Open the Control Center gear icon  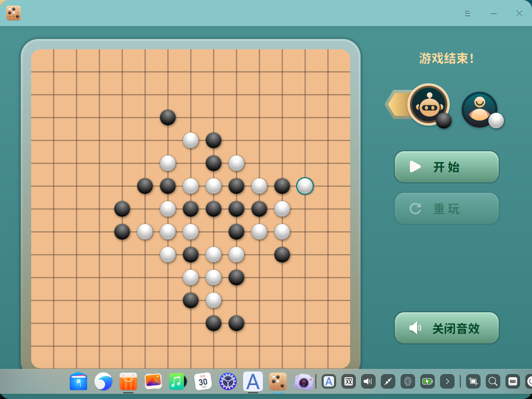227,382
